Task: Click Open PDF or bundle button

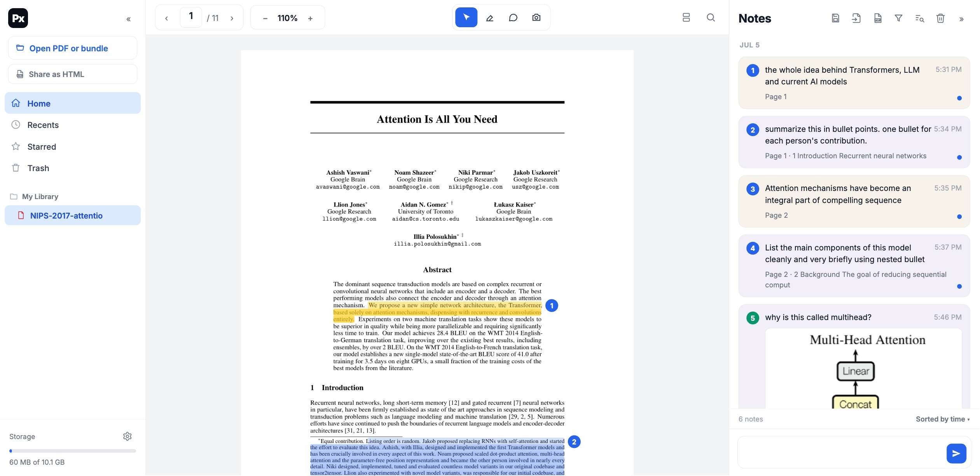Action: 73,48
